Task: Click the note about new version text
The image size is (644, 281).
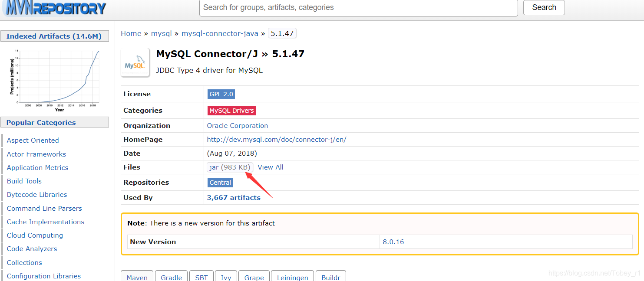Action: pyautogui.click(x=201, y=223)
